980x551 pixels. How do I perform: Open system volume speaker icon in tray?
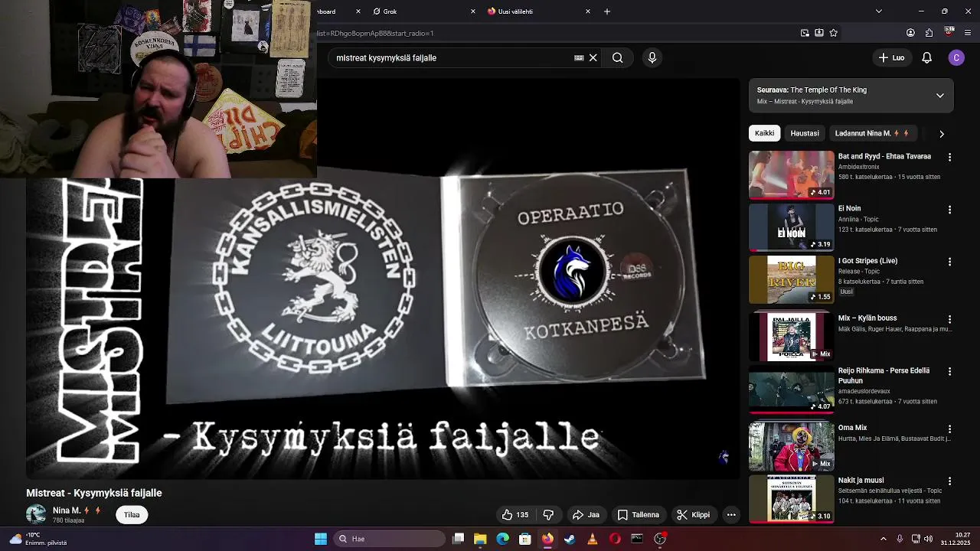[929, 539]
